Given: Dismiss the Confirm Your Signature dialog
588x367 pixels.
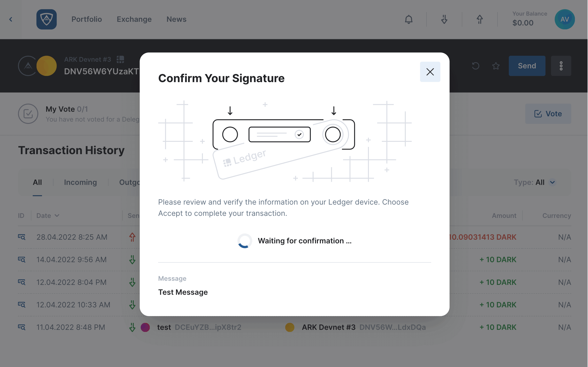Looking at the screenshot, I should (430, 72).
